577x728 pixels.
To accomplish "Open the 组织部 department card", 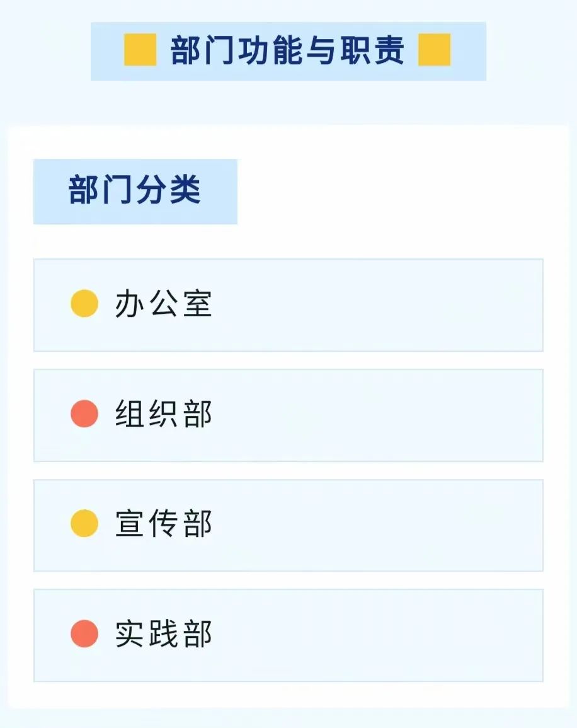I will tap(288, 415).
